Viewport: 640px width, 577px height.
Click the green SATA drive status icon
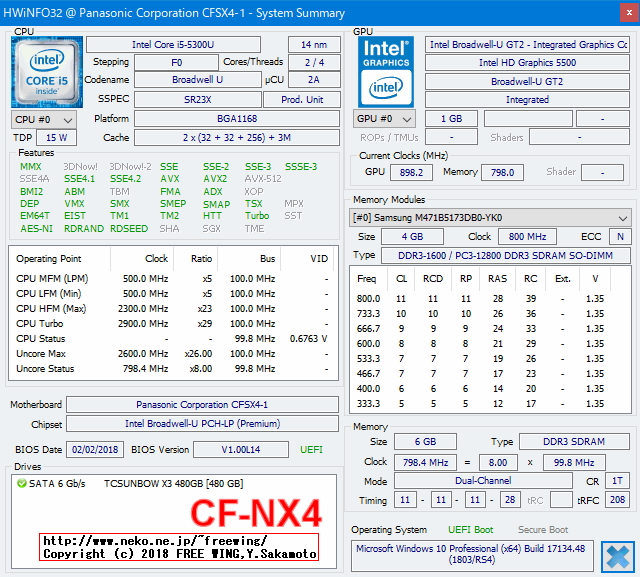click(x=21, y=484)
